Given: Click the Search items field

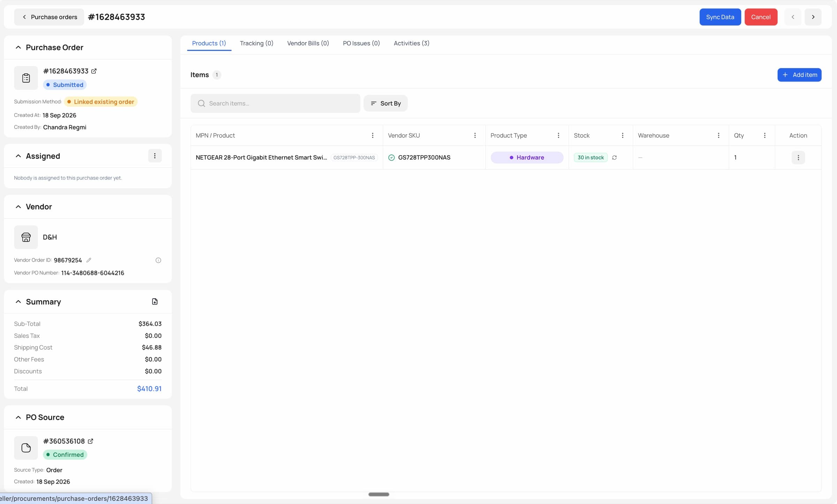Looking at the screenshot, I should pos(275,103).
